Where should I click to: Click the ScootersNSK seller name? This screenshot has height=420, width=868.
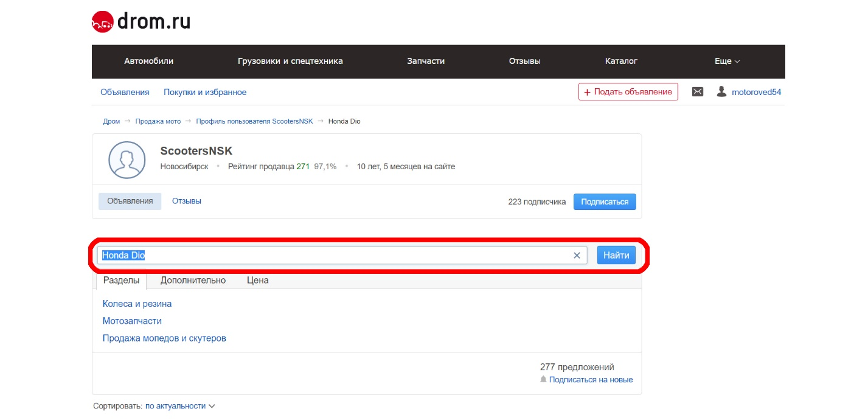(196, 151)
